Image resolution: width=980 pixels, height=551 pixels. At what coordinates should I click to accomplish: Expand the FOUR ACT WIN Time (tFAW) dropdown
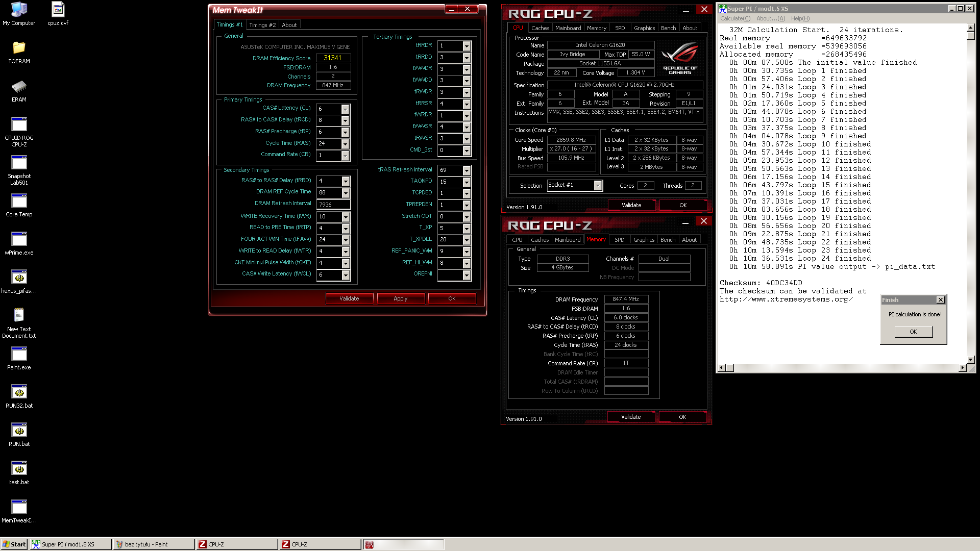click(x=346, y=240)
